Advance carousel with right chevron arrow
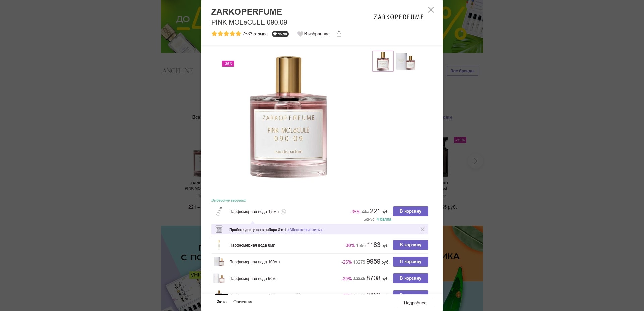The height and width of the screenshot is (311, 644). (x=475, y=161)
